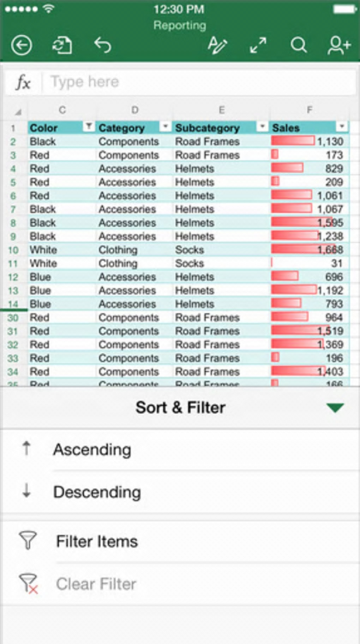The image size is (360, 644).
Task: Sort the column Ascending
Action: (x=92, y=450)
